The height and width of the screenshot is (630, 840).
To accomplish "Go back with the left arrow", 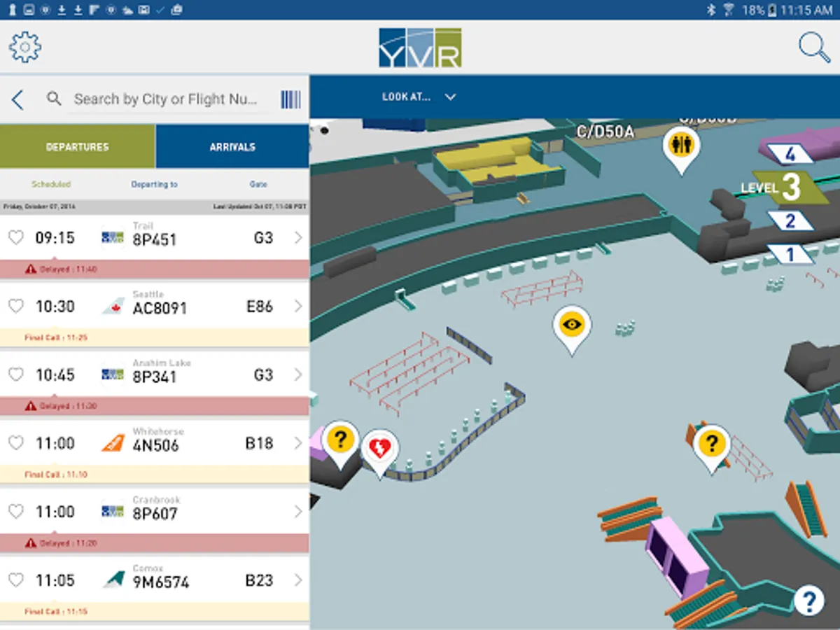I will 18,99.
